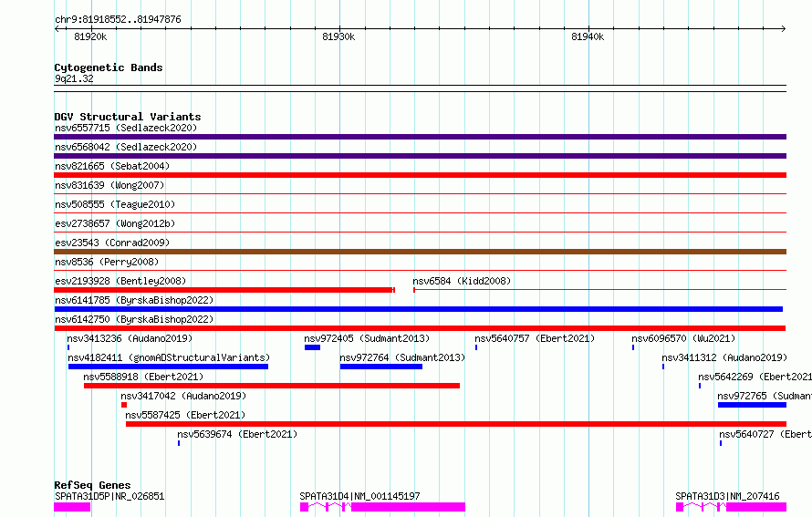Open the nsv5639674 (Ebert2021) label
The height and width of the screenshot is (517, 812).
click(x=237, y=434)
